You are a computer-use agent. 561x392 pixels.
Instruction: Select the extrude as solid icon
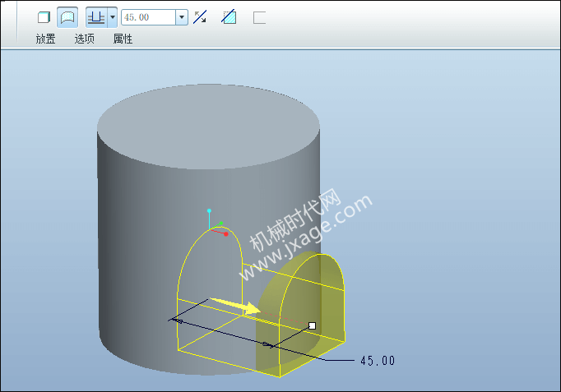tap(44, 17)
